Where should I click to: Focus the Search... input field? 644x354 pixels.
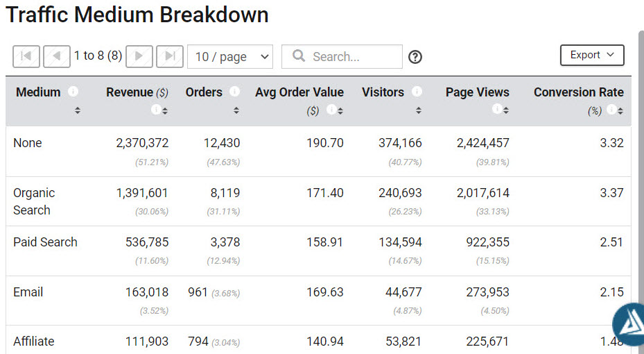click(342, 57)
